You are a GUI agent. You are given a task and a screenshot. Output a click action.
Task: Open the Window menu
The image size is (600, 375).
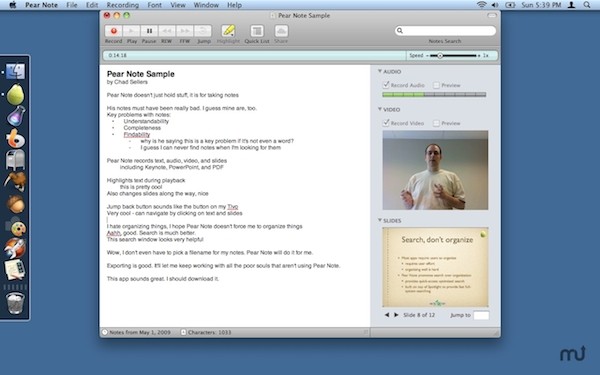[206, 5]
